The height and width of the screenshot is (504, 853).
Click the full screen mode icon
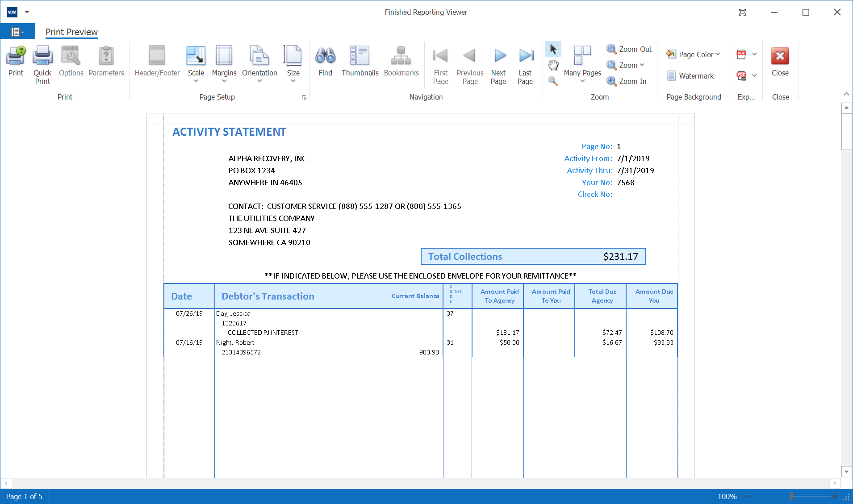tap(742, 12)
